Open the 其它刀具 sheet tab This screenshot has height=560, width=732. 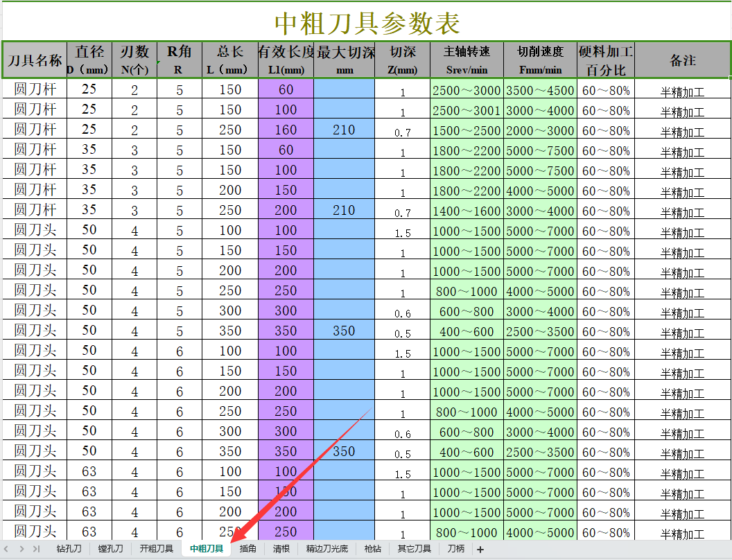(x=414, y=549)
